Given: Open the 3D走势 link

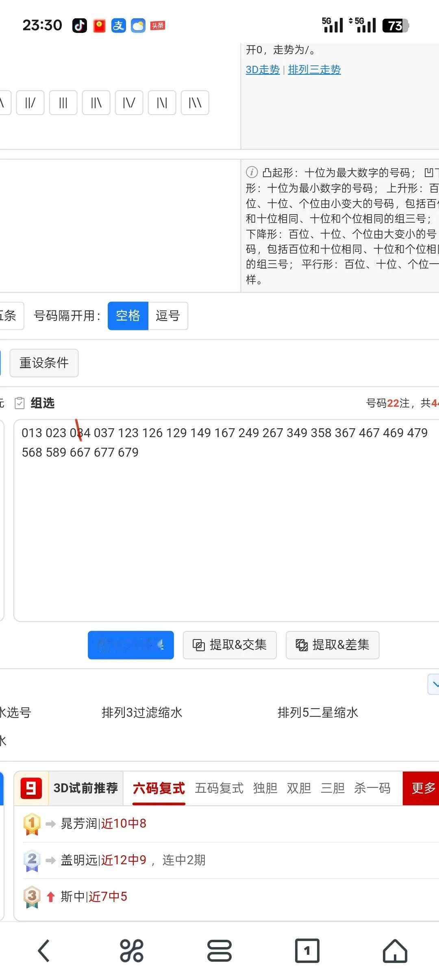Looking at the screenshot, I should point(263,69).
